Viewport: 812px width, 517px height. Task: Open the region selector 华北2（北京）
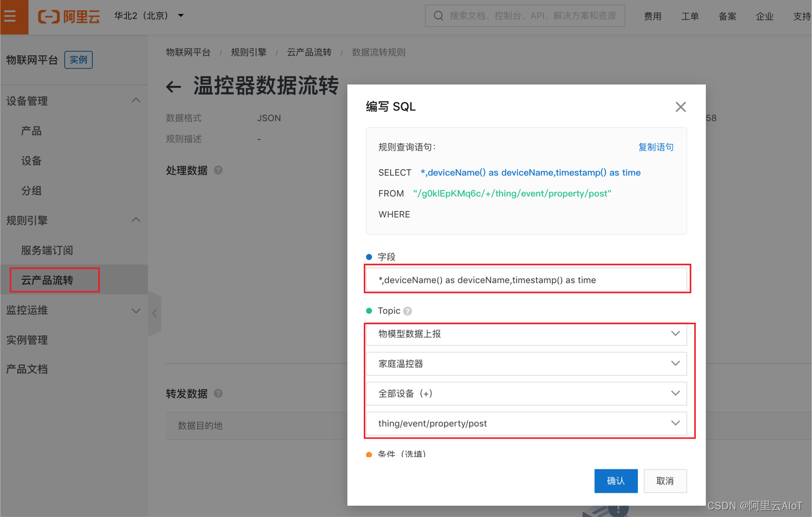pos(149,16)
